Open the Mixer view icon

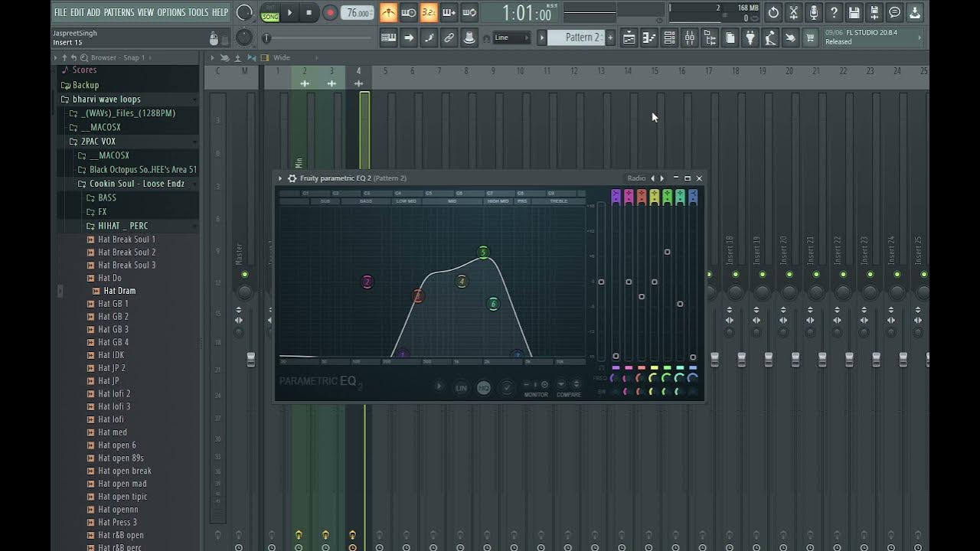(x=689, y=37)
